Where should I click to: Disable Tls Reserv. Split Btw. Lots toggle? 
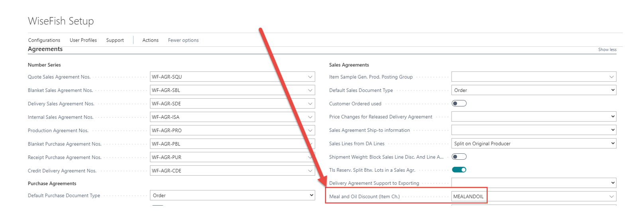[x=459, y=170]
